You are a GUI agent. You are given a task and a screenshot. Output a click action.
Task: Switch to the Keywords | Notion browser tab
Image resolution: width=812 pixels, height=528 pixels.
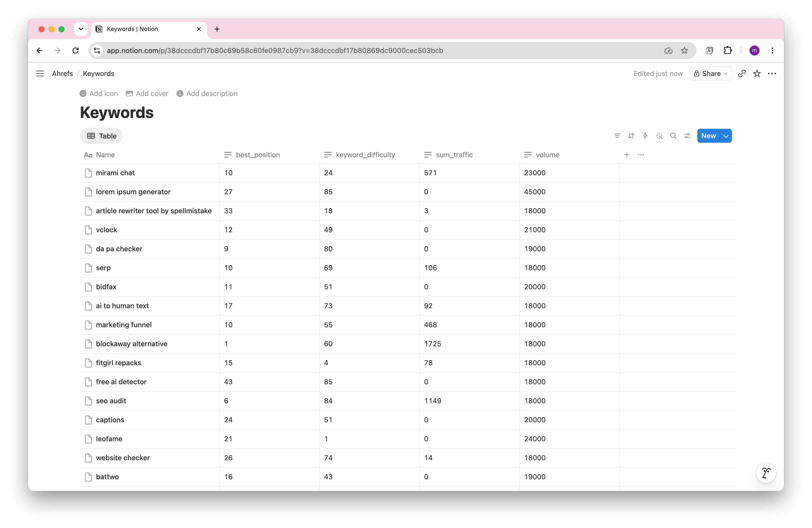pyautogui.click(x=148, y=29)
